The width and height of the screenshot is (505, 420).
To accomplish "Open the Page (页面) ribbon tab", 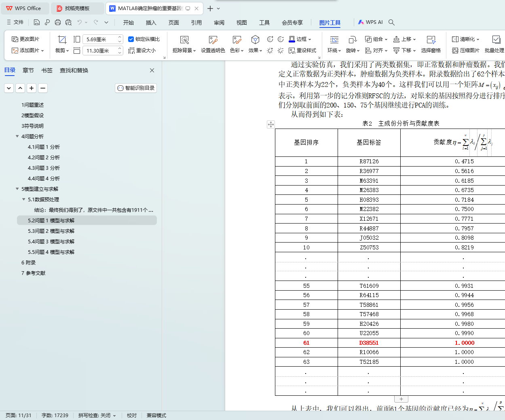I will coord(174,23).
